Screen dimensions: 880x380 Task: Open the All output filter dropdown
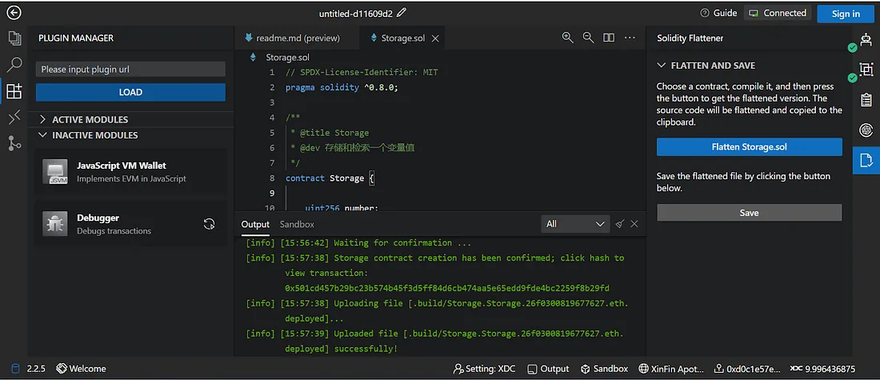coord(575,224)
